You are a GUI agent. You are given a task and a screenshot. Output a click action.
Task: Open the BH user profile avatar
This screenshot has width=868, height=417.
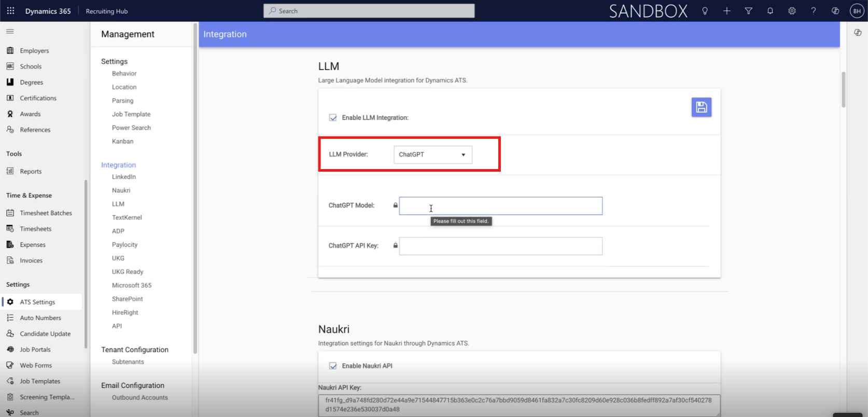857,11
